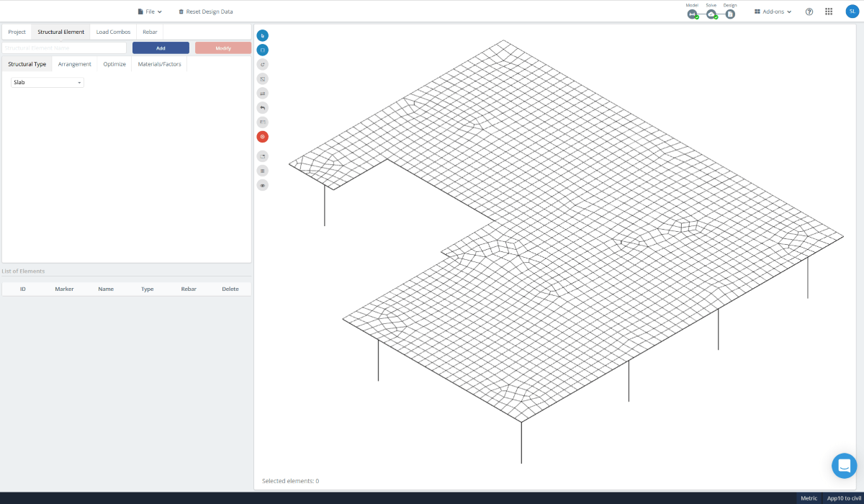Toggle the eye visibility icon in toolbar
This screenshot has width=864, height=504.
tap(262, 184)
